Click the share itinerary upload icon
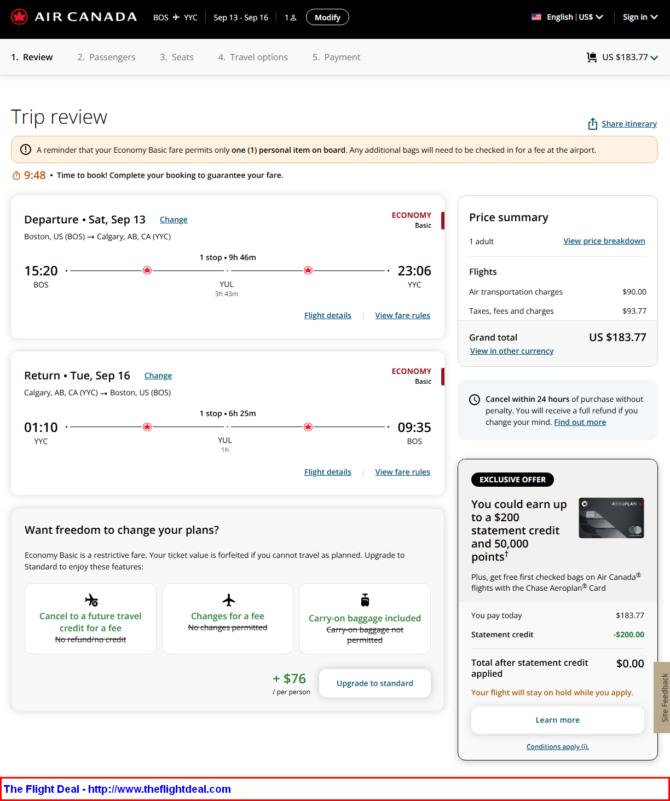The width and height of the screenshot is (670, 801). (x=592, y=124)
